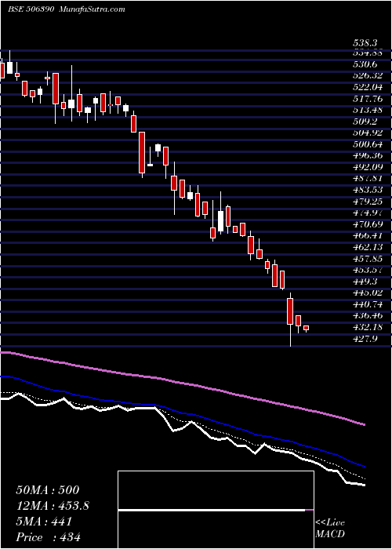Click the 5MA : 441 indicator text
Image resolution: width=392 pixels, height=549 pixels.
44,522
